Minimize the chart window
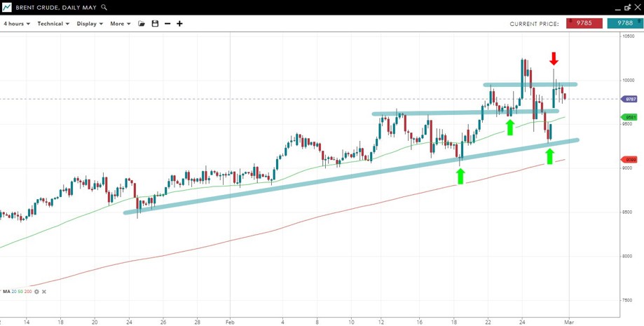 coord(617,8)
